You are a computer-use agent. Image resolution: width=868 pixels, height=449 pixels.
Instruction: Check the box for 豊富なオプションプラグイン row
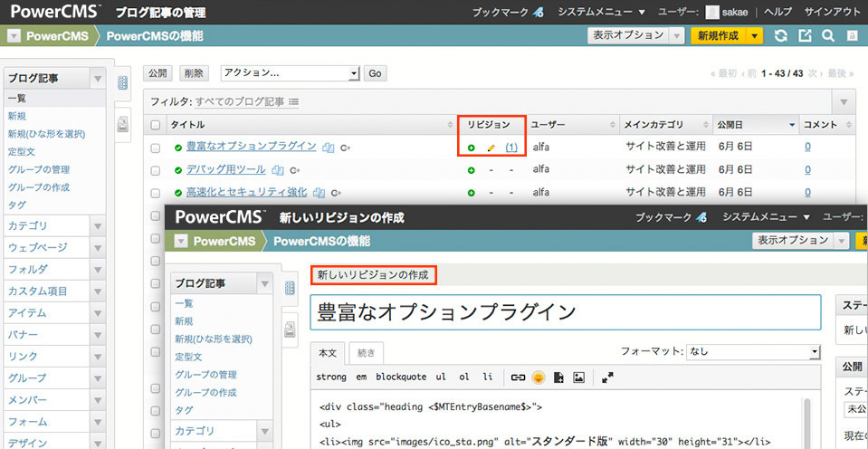point(156,148)
